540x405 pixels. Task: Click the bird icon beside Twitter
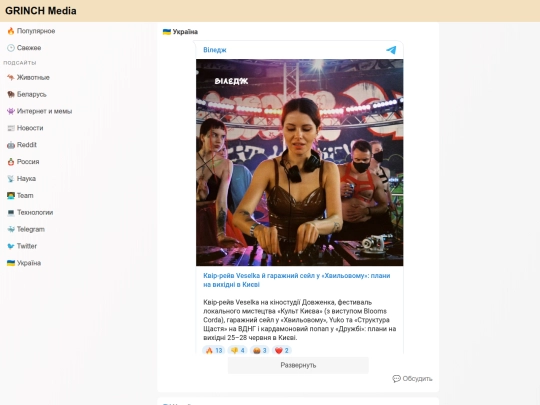click(x=11, y=246)
